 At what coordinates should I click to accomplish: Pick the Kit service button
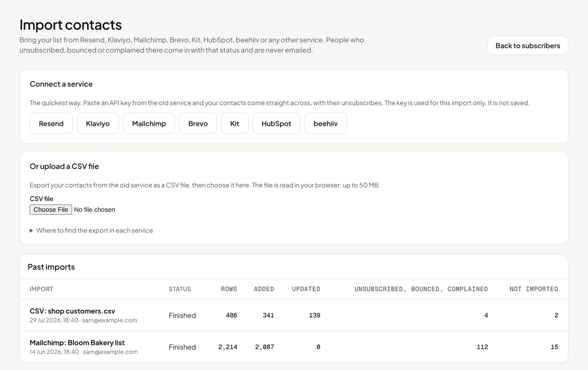tap(235, 123)
